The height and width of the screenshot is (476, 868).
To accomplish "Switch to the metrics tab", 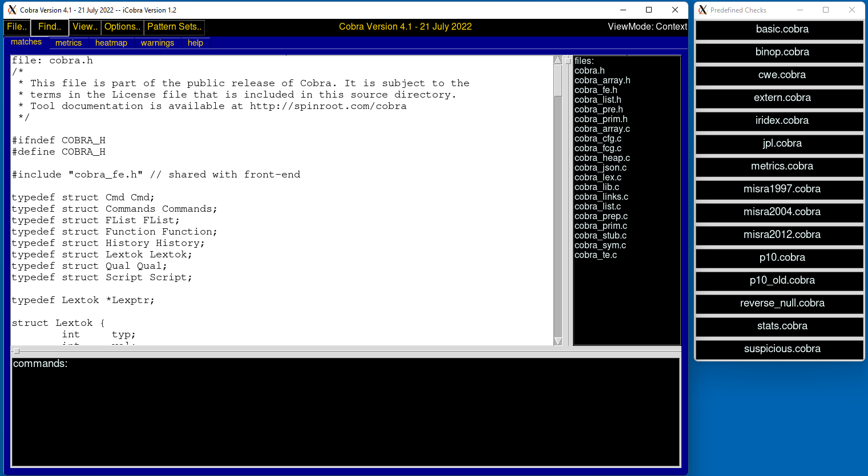I will pyautogui.click(x=68, y=43).
